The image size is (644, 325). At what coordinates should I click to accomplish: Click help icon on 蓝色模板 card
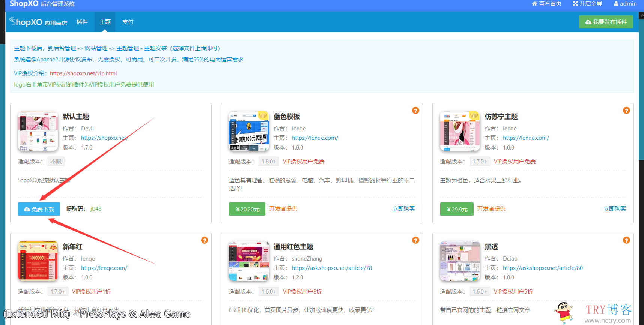pyautogui.click(x=415, y=111)
